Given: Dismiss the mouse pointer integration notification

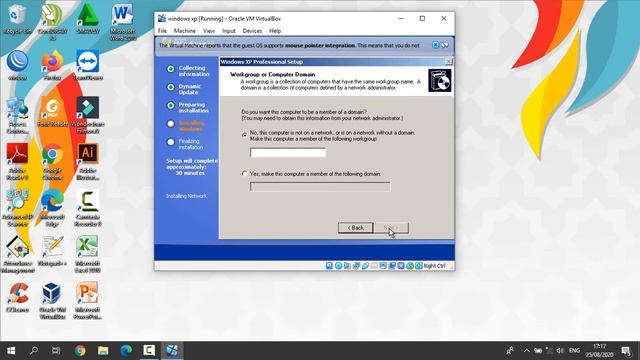Looking at the screenshot, I should tap(436, 45).
